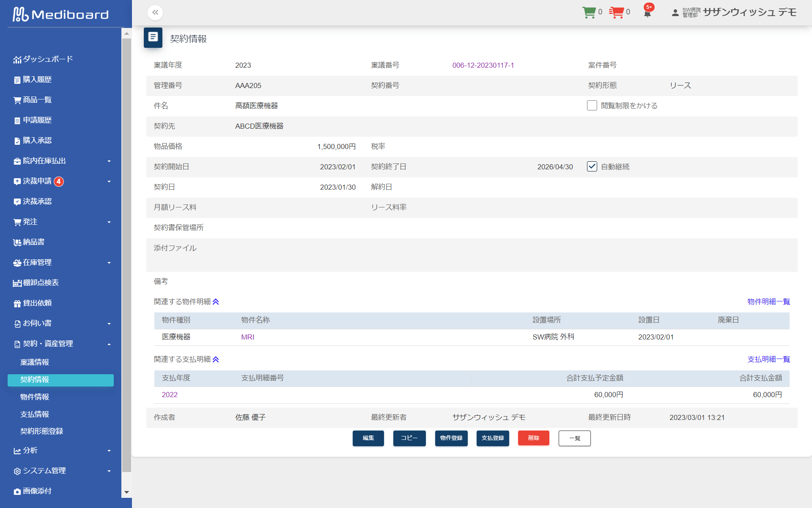Screen dimensions: 812x508
Task: Collapse the 関連する物件明細 section
Action: (216, 302)
